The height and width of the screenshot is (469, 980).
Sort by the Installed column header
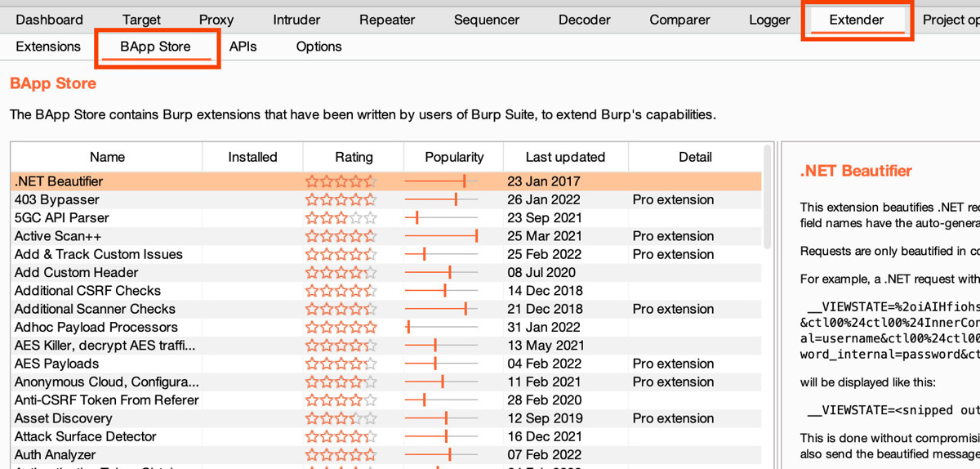pyautogui.click(x=252, y=157)
